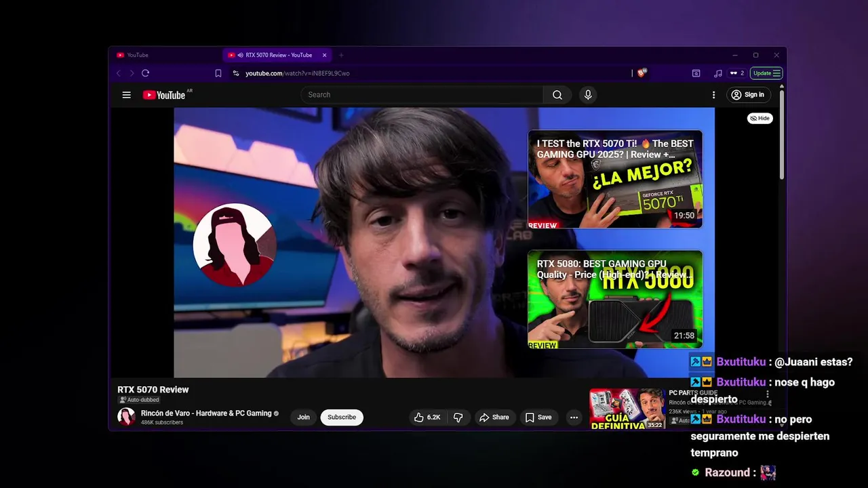
Task: Open RTX 5070 Ti end-screen video
Action: (615, 179)
